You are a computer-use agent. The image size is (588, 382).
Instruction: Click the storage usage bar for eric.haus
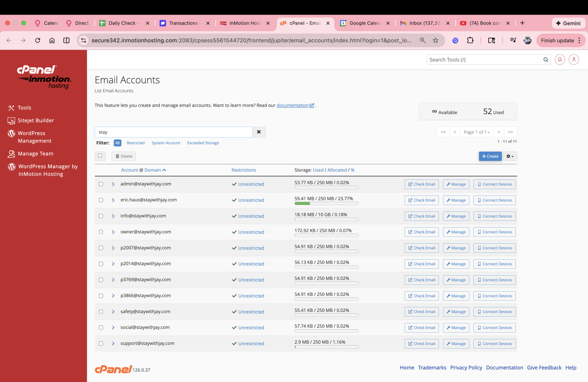(x=326, y=204)
